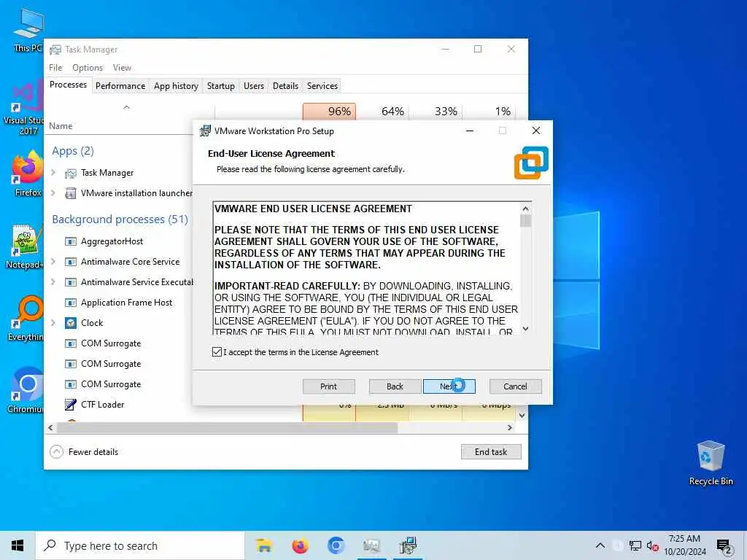
Task: Click the Clock process icon
Action: point(71,323)
